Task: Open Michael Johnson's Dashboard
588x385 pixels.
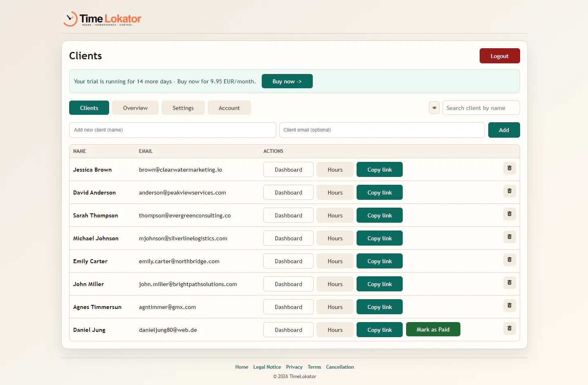Action: tap(288, 238)
